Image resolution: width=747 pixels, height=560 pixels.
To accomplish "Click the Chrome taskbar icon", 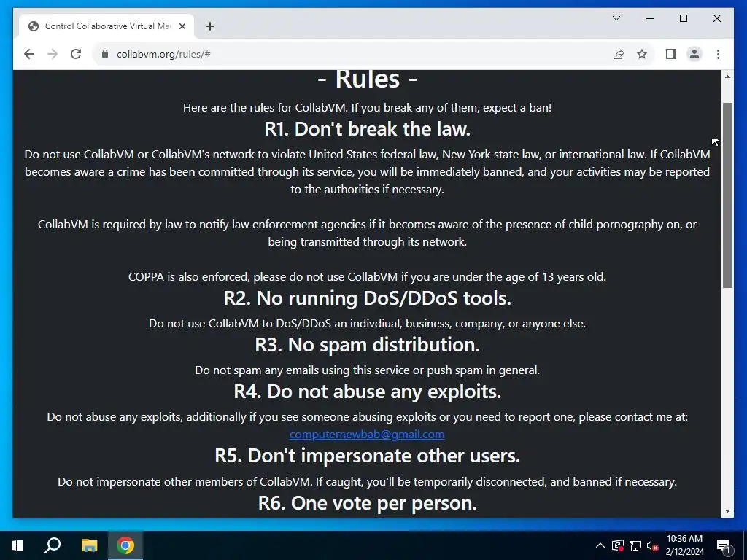I will 125,545.
